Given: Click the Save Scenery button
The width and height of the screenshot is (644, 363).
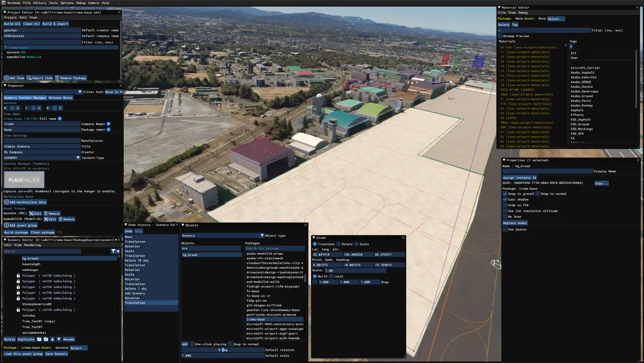Looking at the screenshot, I should pyautogui.click(x=56, y=353).
